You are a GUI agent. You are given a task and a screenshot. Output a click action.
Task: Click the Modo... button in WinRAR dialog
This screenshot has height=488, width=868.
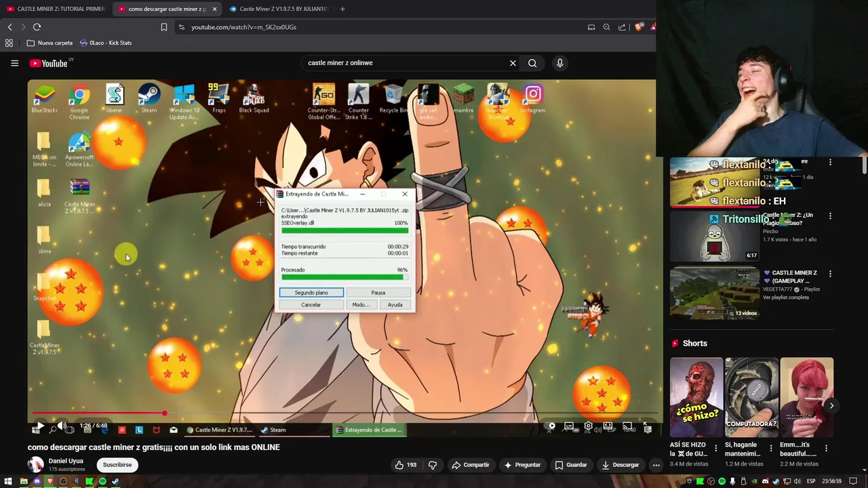(361, 305)
